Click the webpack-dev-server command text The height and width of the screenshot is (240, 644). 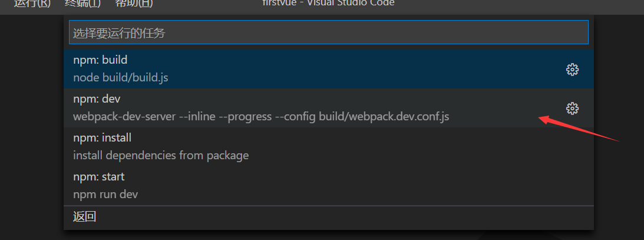(x=124, y=117)
